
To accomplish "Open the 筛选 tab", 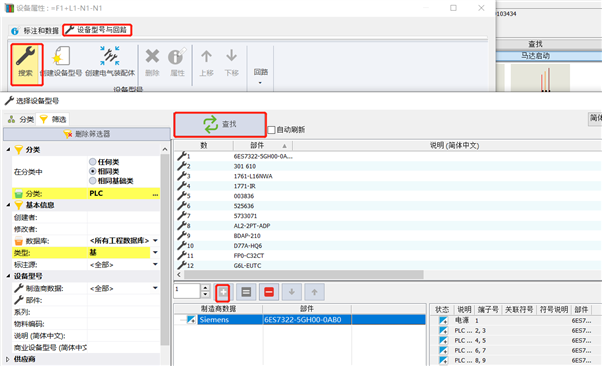I will 53,119.
